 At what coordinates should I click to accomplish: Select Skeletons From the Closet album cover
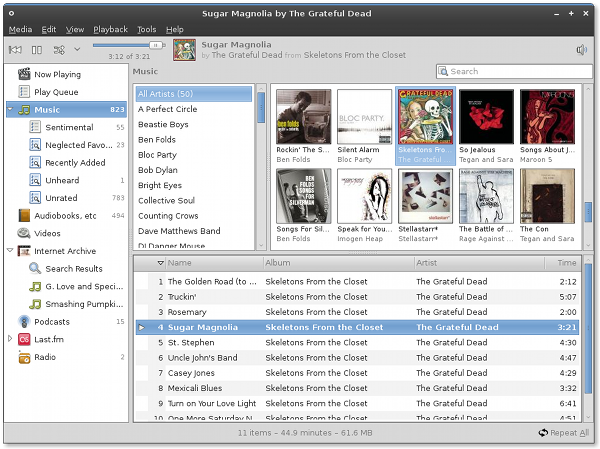click(x=426, y=117)
